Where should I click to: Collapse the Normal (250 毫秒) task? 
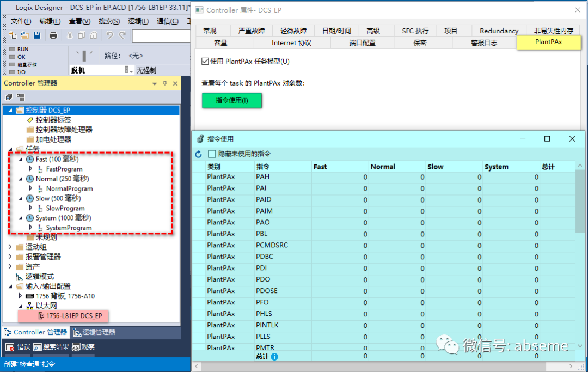21,179
